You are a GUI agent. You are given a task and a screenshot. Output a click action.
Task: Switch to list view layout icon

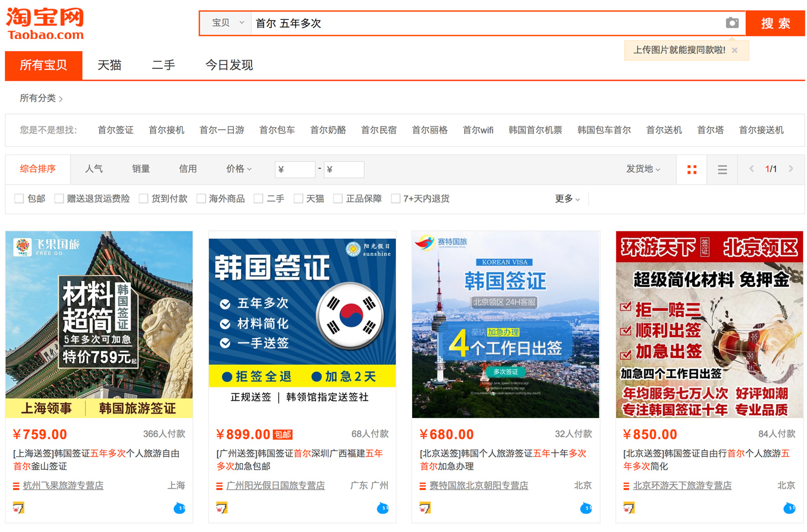722,169
